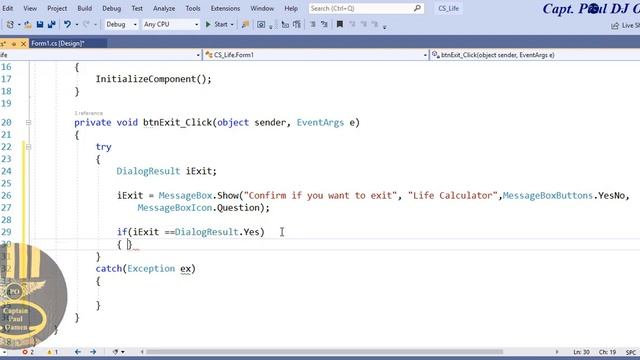Click the SPC indicator in status strip
The height and width of the screenshot is (360, 640).
(x=631, y=352)
